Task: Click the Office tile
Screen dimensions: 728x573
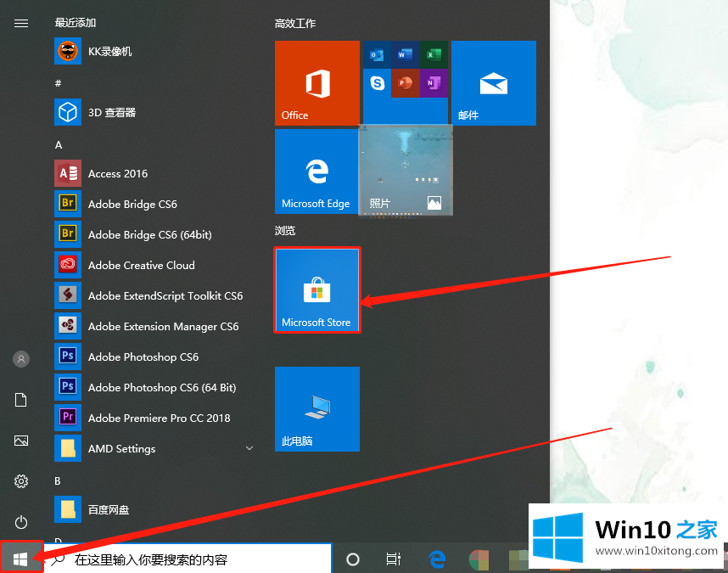Action: click(317, 83)
